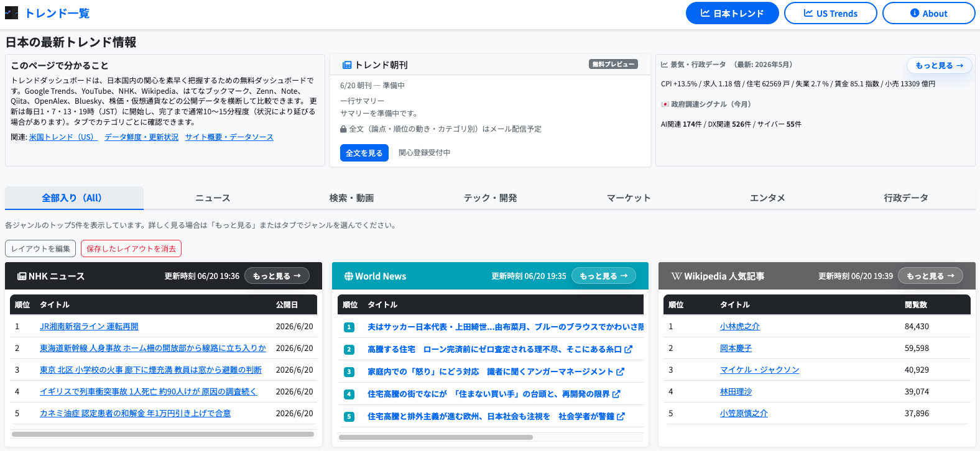This screenshot has height=451, width=980.
Task: Click external-link icon on 再開発の限界 row
Action: (x=616, y=394)
